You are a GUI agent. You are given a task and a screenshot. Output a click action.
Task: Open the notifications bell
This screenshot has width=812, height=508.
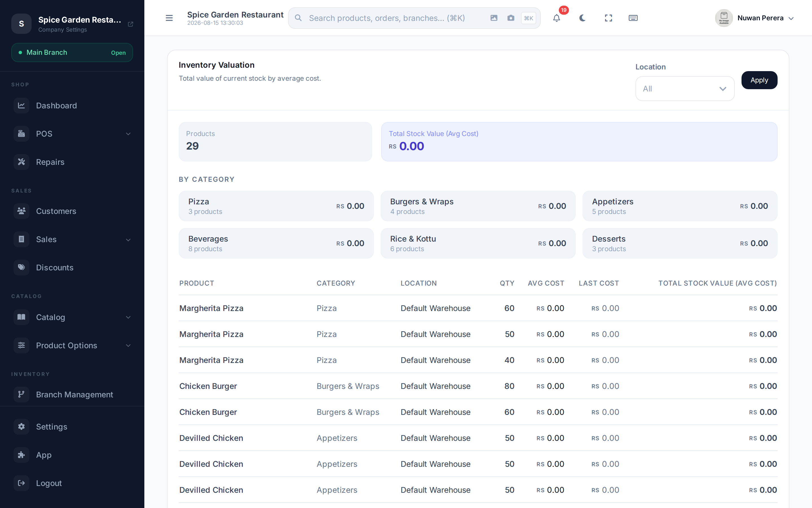[557, 18]
